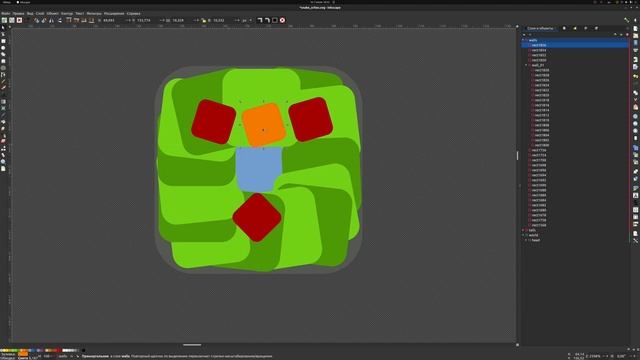Select the Zoom tool in toolbox
Viewport: 640px width, 360px height.
coord(3,162)
